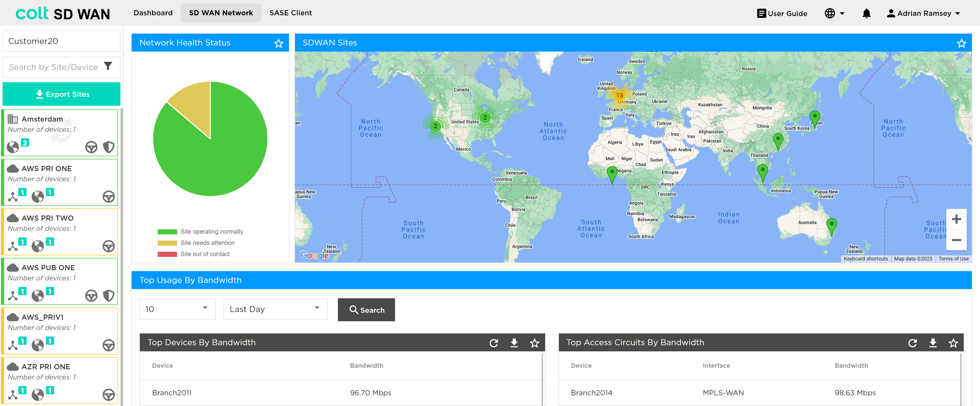Screen dimensions: 980x406
Task: Click AWS PUB ONE steering wheel icon
Action: 91,295
